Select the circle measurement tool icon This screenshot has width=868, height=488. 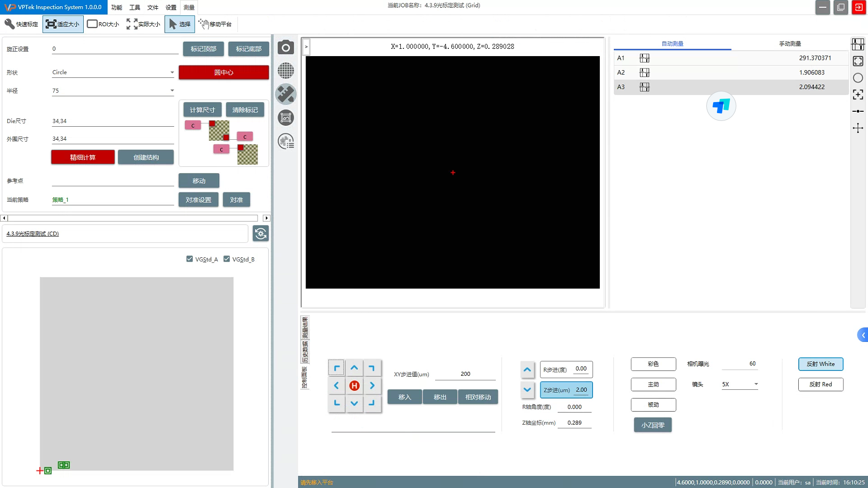[x=858, y=78]
